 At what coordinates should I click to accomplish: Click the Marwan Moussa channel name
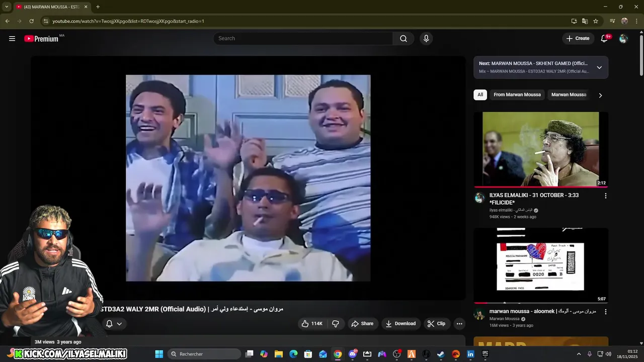click(x=504, y=319)
